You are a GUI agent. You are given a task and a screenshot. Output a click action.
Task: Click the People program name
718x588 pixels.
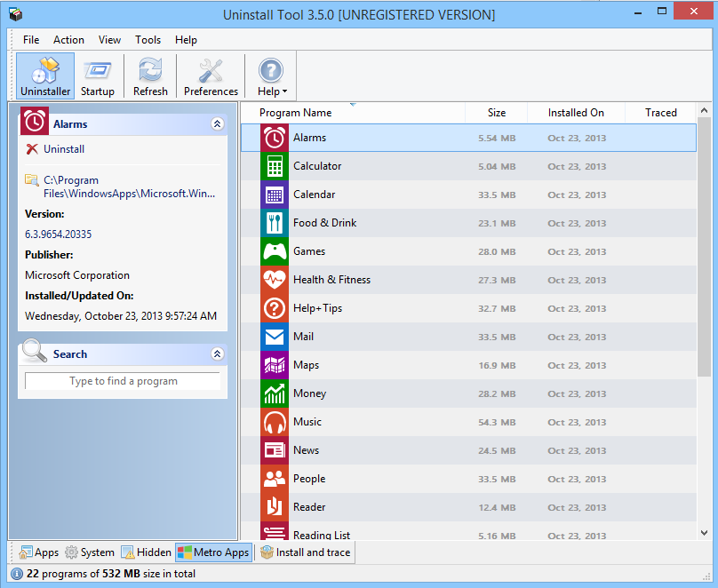(x=309, y=479)
